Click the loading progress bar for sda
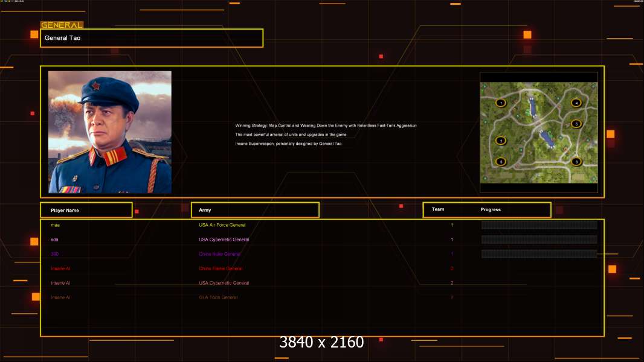This screenshot has height=362, width=644. click(539, 240)
